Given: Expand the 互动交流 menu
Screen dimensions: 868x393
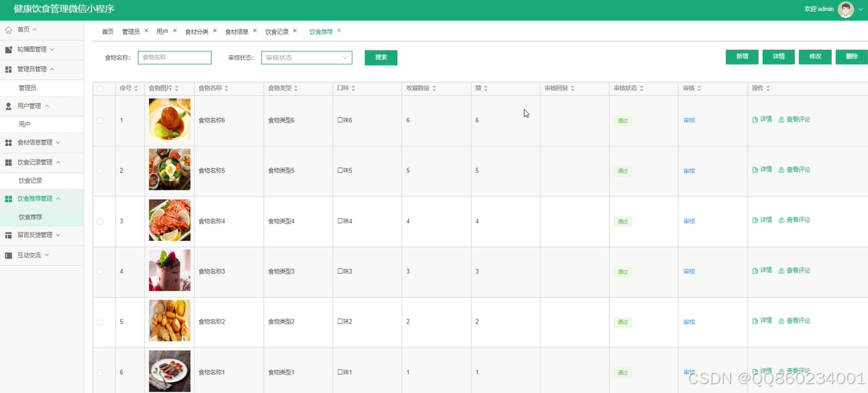Looking at the screenshot, I should click(x=47, y=255).
